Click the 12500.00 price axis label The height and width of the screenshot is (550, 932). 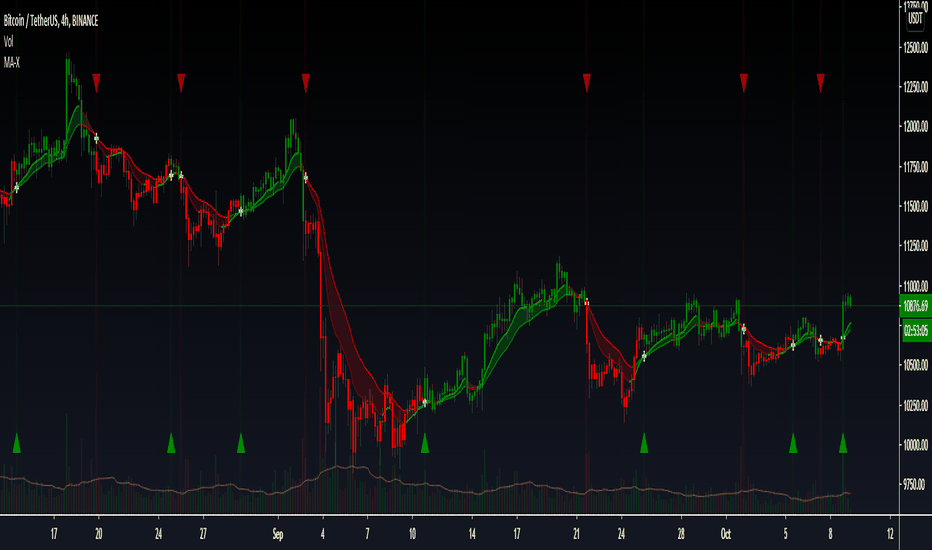coord(915,48)
